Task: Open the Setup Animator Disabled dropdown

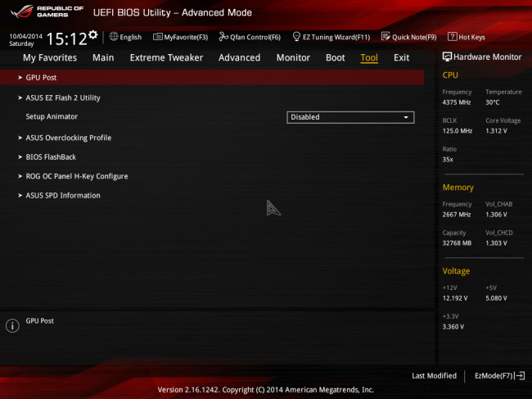Action: (x=350, y=117)
